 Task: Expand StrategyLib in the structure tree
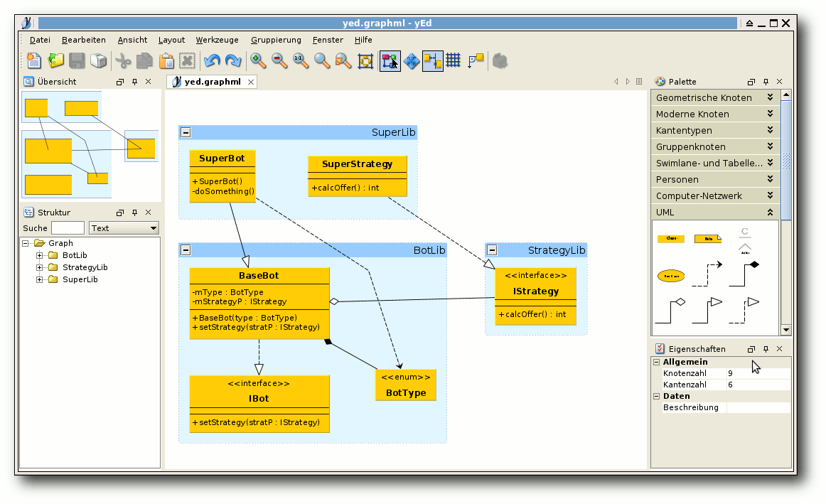40,267
